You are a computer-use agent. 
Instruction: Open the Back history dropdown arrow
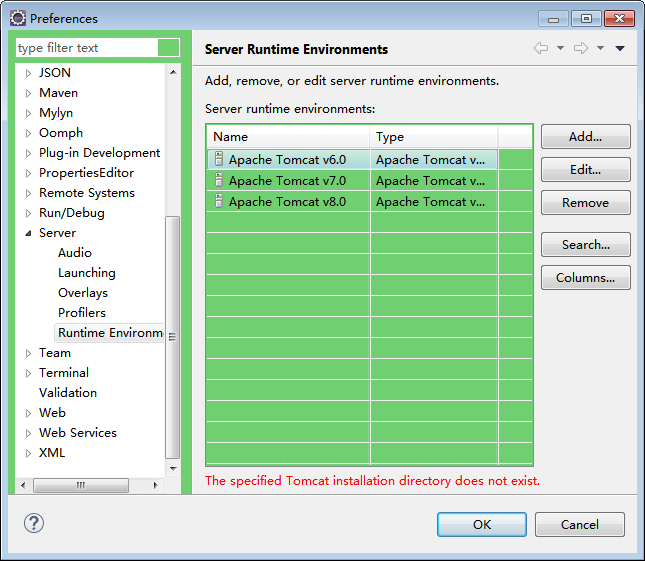pyautogui.click(x=560, y=48)
